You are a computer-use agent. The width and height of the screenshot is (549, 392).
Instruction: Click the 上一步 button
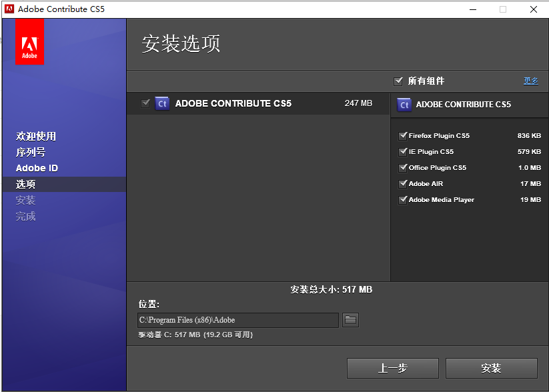coord(392,368)
